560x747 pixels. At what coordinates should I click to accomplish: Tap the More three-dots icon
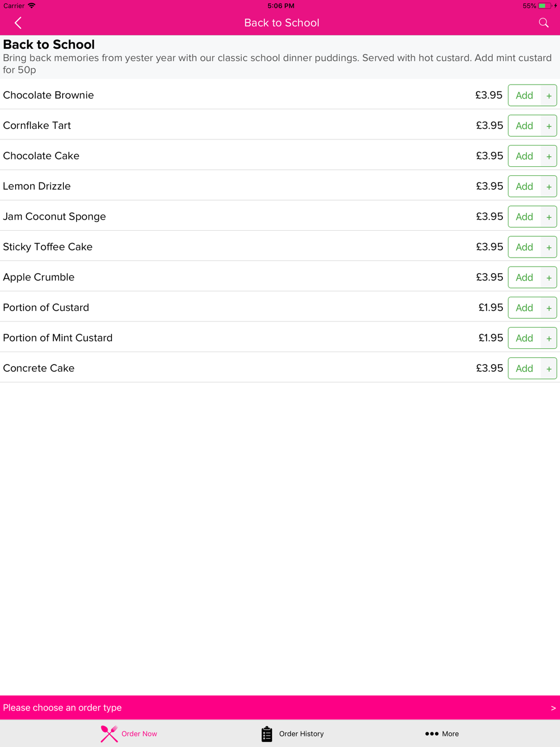431,734
